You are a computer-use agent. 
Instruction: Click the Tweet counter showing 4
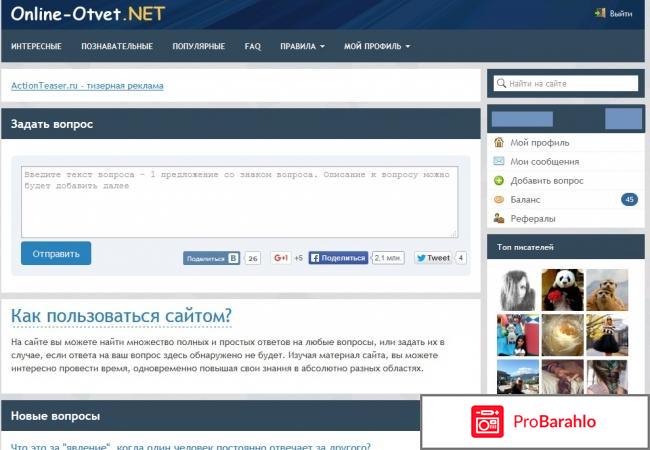click(x=461, y=258)
